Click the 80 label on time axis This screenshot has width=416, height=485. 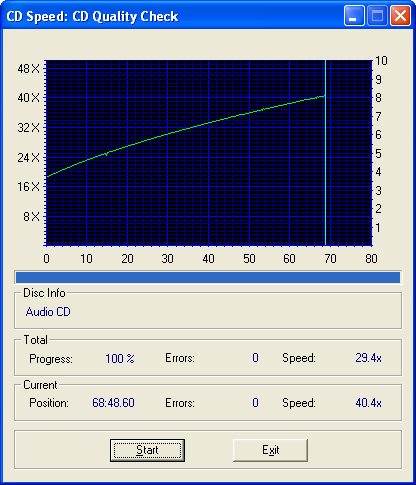[x=371, y=259]
